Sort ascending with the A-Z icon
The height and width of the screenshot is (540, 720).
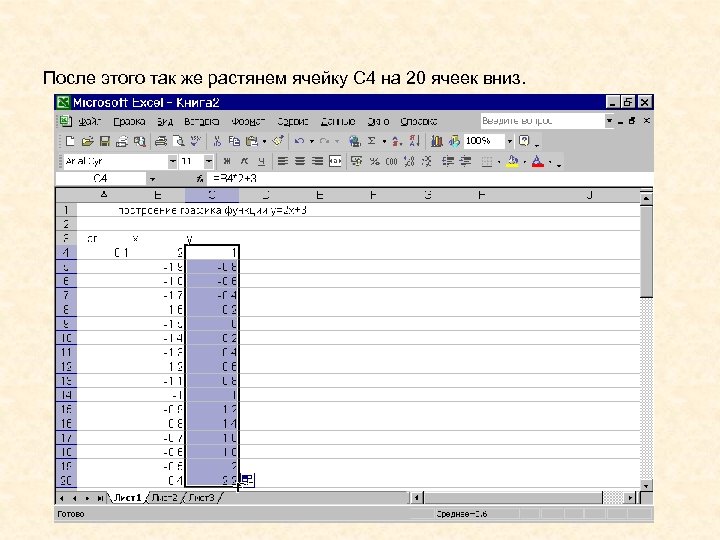(x=397, y=141)
